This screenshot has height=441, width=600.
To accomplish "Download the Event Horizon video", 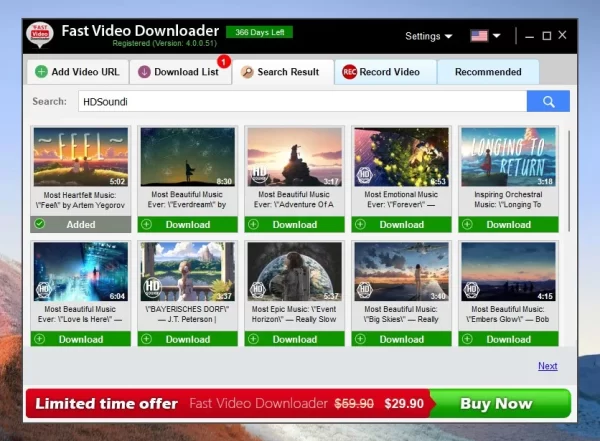I will [295, 339].
